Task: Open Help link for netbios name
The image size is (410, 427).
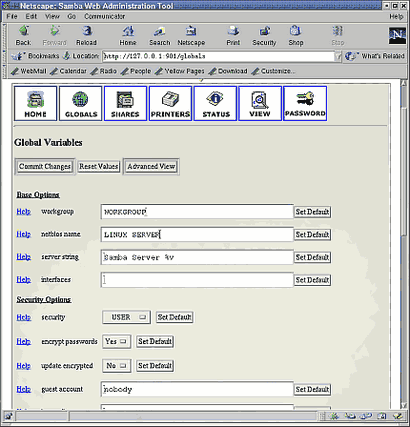Action: pyautogui.click(x=23, y=234)
